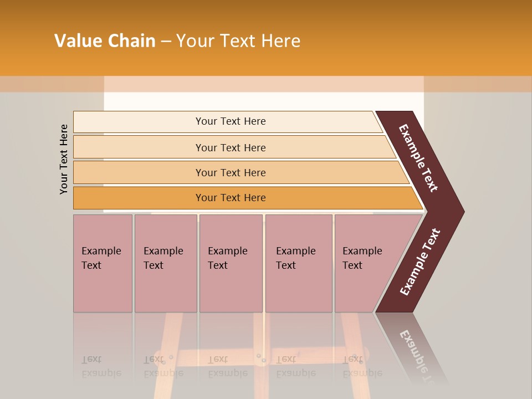
Task: Click the lower arm of the dark chevron arrow
Action: pos(420,262)
